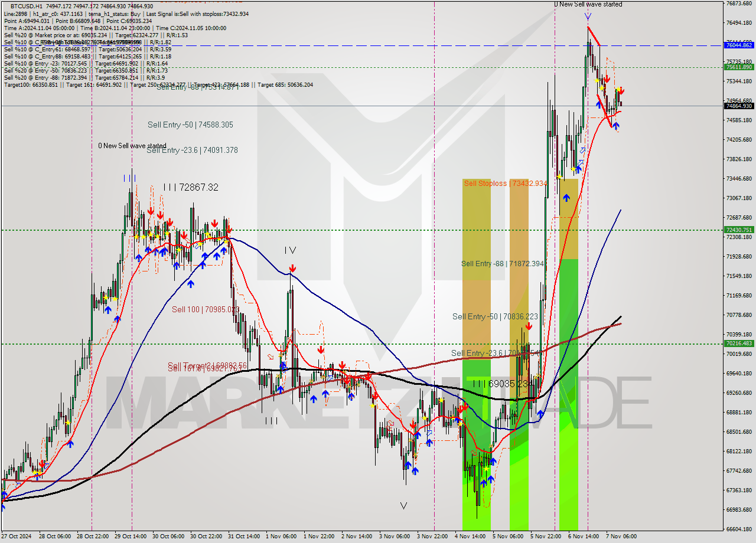Select the green 72430.751 price tag
This screenshot has height=543, width=756.
739,230
